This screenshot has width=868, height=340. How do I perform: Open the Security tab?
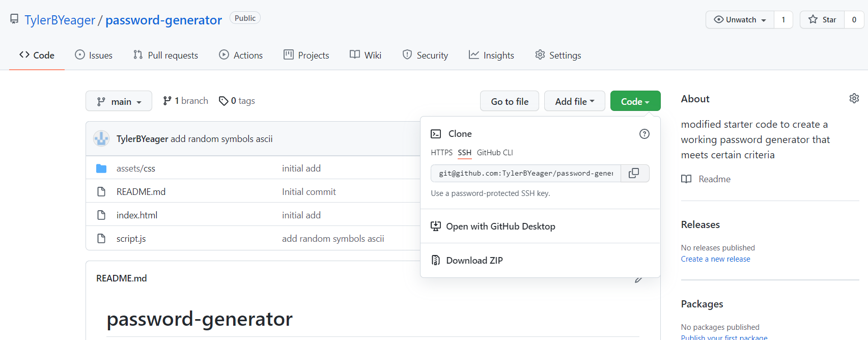click(425, 55)
